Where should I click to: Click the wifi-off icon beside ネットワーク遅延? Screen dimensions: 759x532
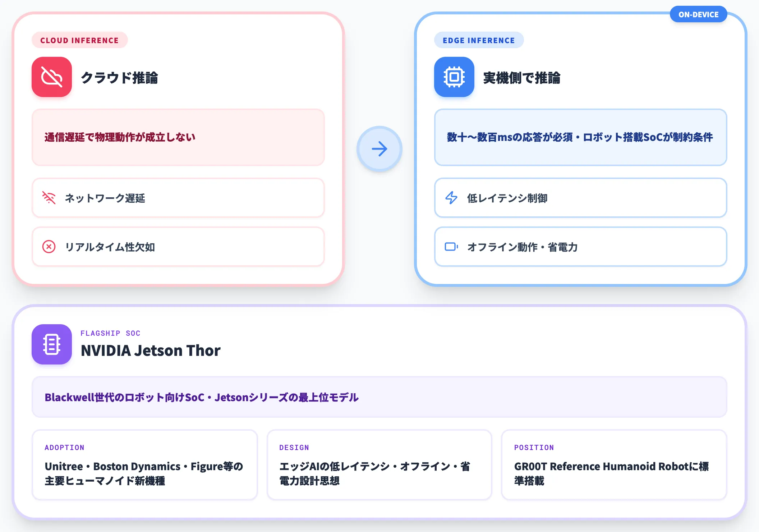[49, 198]
